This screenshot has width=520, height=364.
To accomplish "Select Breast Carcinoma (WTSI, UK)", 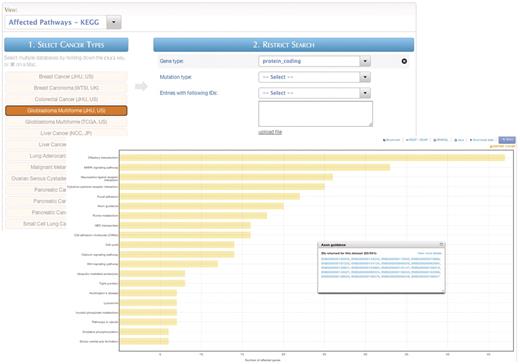I will 66,88.
